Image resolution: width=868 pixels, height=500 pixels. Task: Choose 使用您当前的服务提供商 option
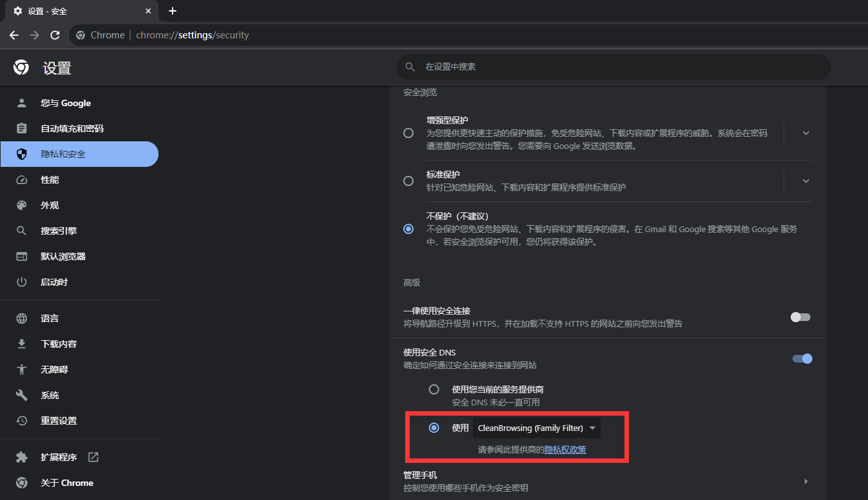[434, 389]
